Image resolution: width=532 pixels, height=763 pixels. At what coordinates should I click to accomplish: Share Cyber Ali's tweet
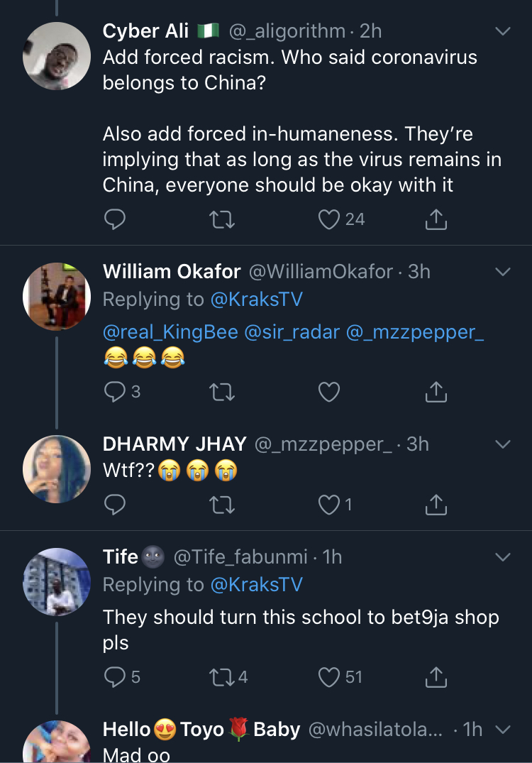point(436,220)
